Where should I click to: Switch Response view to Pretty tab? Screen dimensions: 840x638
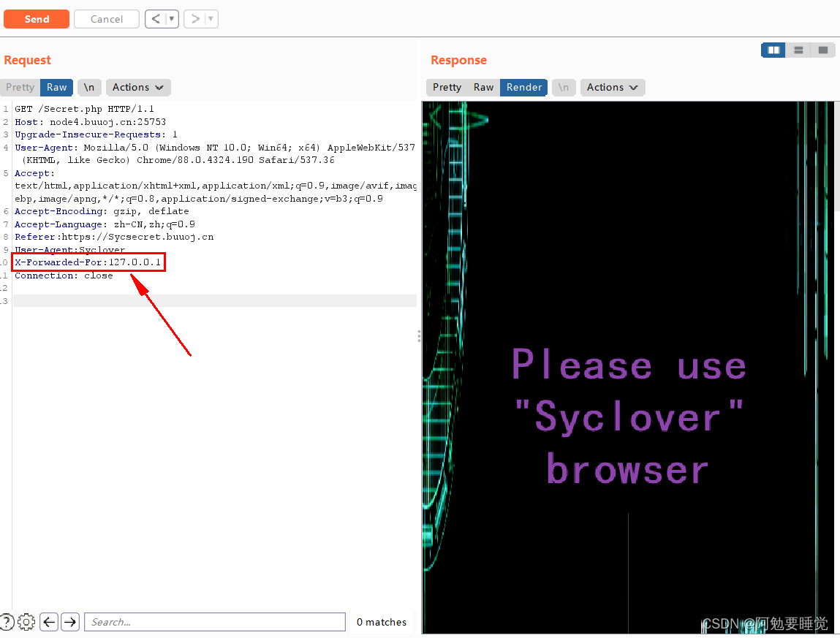tap(447, 87)
